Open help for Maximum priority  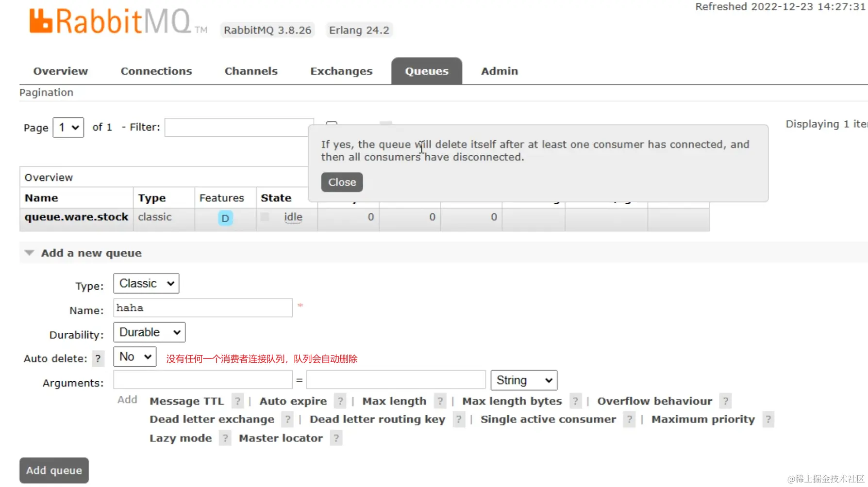click(x=768, y=419)
